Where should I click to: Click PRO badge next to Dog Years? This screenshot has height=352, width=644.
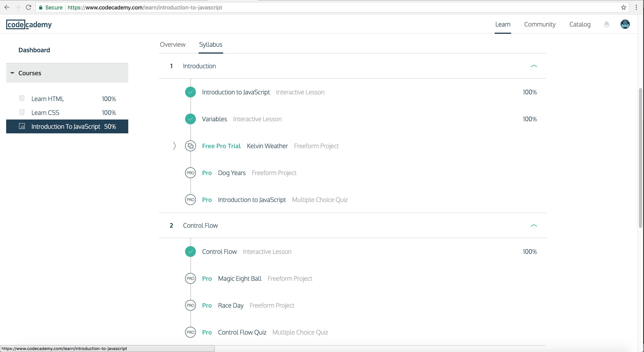click(x=190, y=173)
